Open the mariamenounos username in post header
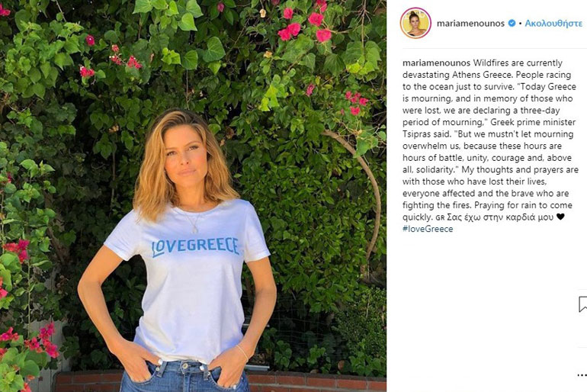587x392 pixels. point(470,23)
